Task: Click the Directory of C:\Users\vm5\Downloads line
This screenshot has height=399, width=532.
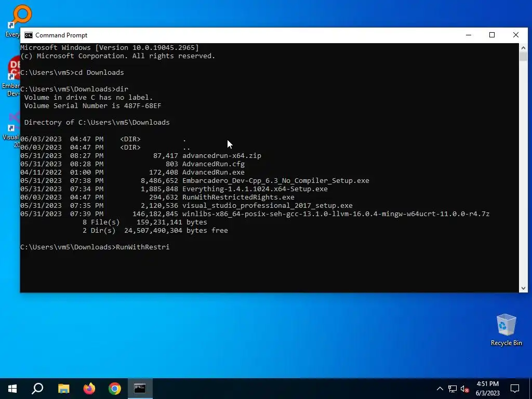Action: pos(97,123)
